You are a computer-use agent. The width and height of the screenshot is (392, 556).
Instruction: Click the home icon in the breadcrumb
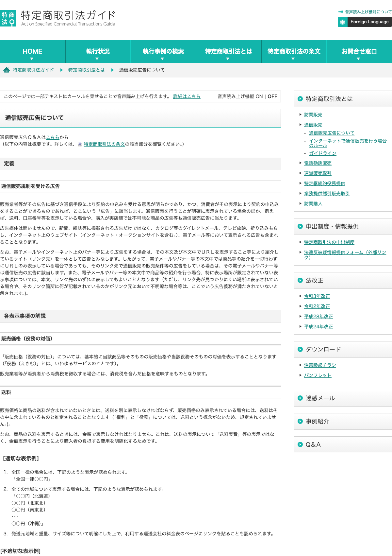point(6,70)
